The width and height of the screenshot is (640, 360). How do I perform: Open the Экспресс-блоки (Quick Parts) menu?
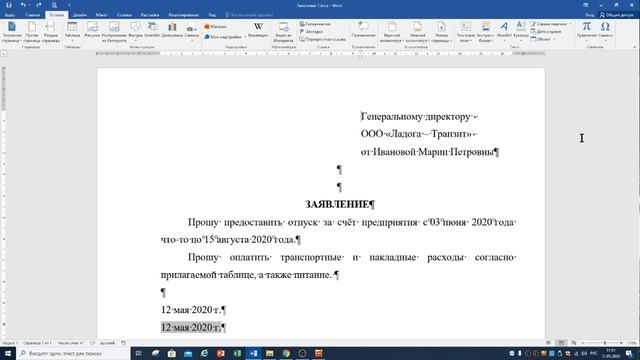(485, 32)
